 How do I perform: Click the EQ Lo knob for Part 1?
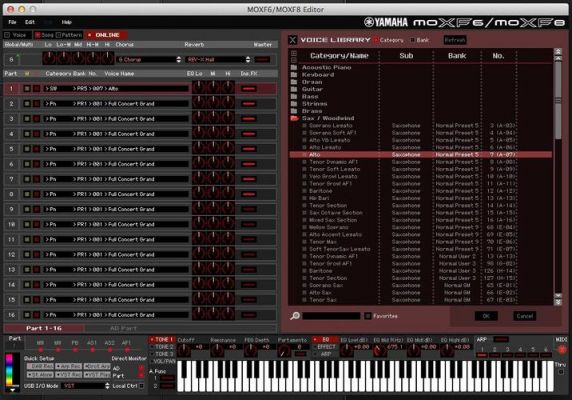199,88
